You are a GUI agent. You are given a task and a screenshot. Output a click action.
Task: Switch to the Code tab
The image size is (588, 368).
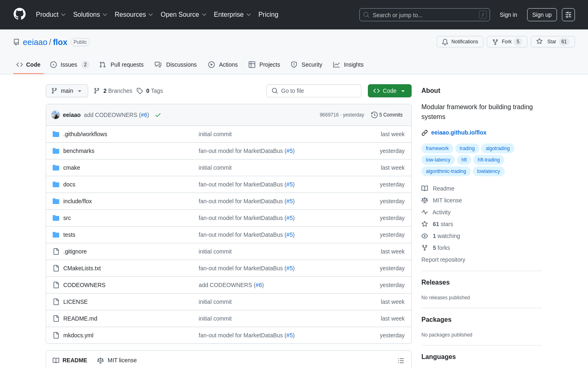pos(29,65)
